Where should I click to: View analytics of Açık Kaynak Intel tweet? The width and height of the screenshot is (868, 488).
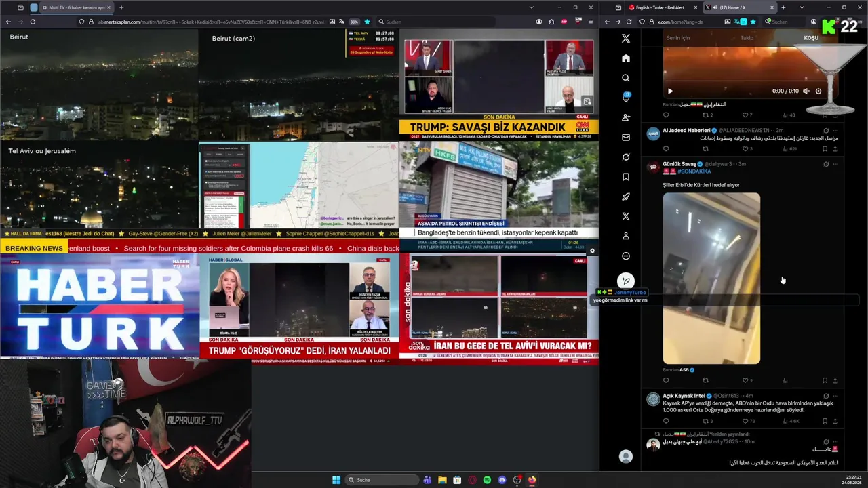point(790,421)
